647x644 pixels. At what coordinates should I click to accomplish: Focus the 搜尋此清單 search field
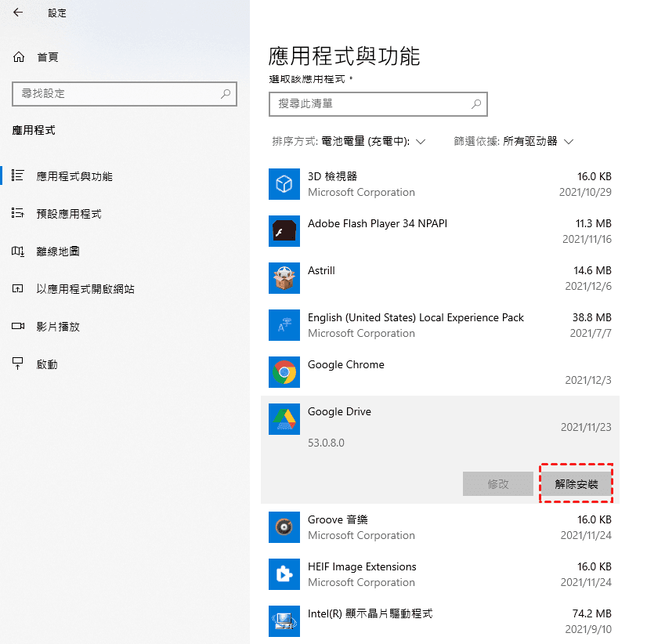tap(378, 104)
